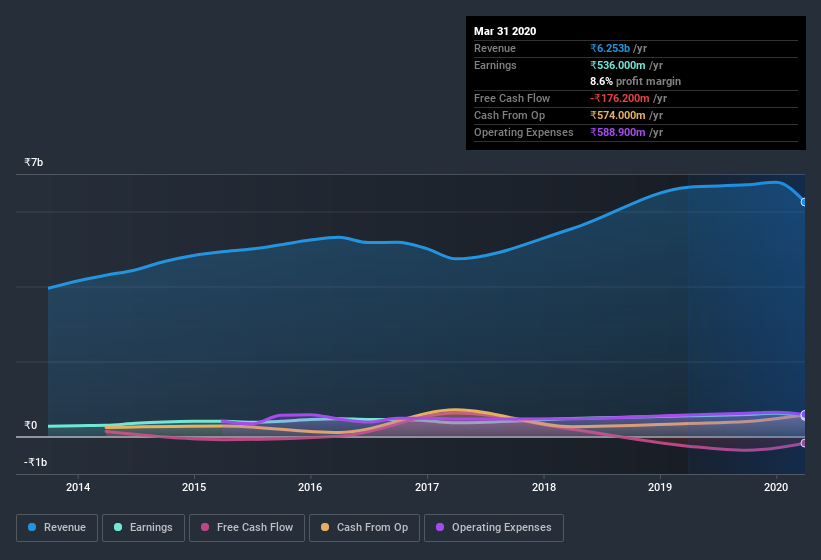Click the 8.6% profit margin text
The width and height of the screenshot is (821, 560).
pyautogui.click(x=636, y=81)
